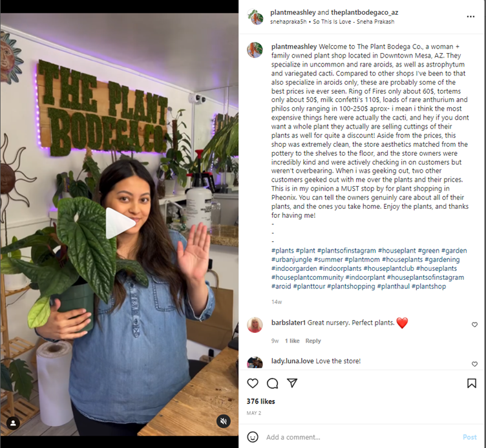
Task: Open the #urbanjungle hashtag
Action: click(x=291, y=259)
